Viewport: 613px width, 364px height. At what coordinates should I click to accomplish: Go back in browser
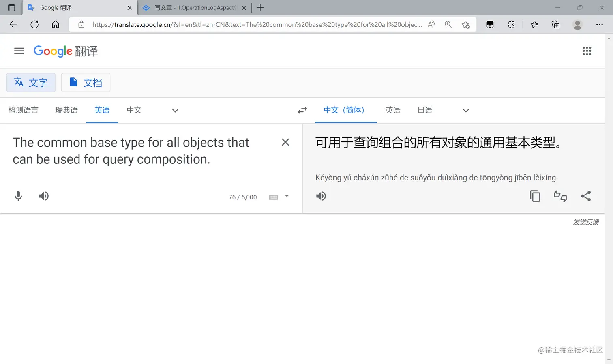pyautogui.click(x=13, y=24)
